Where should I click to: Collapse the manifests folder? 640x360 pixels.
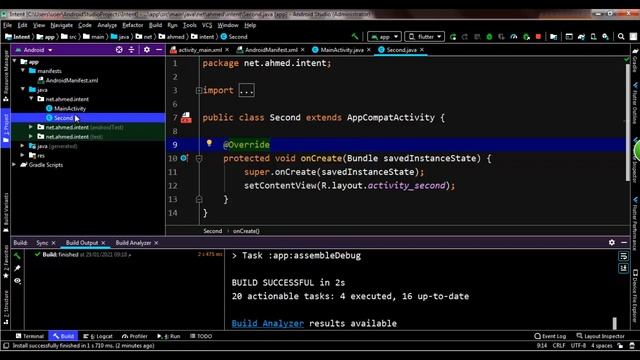pos(23,70)
